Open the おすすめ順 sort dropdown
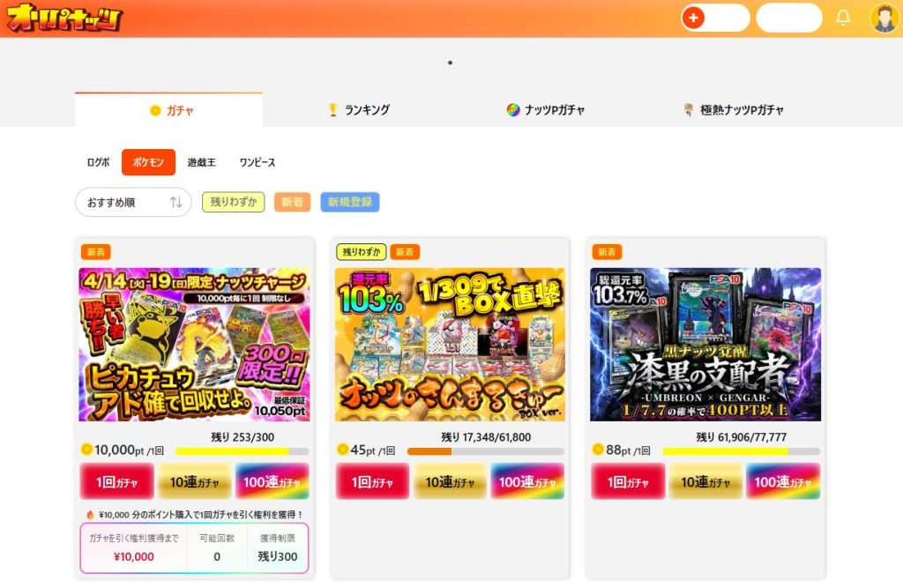 pos(132,202)
